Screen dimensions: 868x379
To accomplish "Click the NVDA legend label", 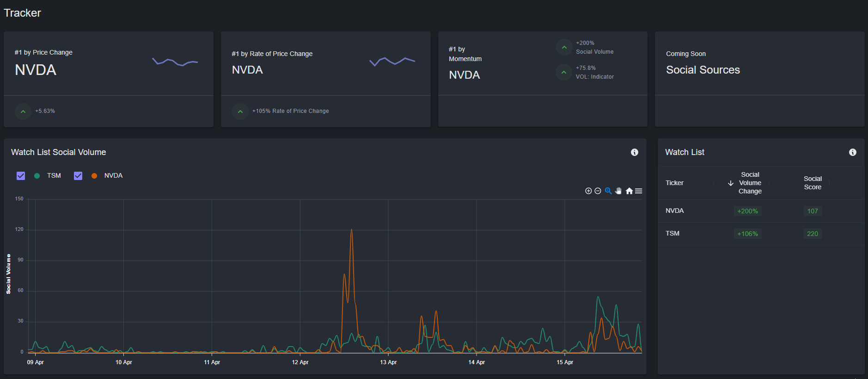I will point(113,176).
